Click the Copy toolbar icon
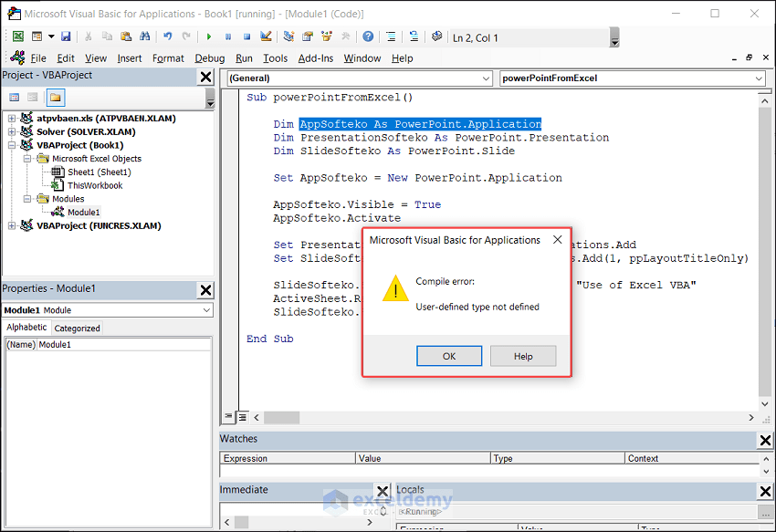 click(x=107, y=37)
